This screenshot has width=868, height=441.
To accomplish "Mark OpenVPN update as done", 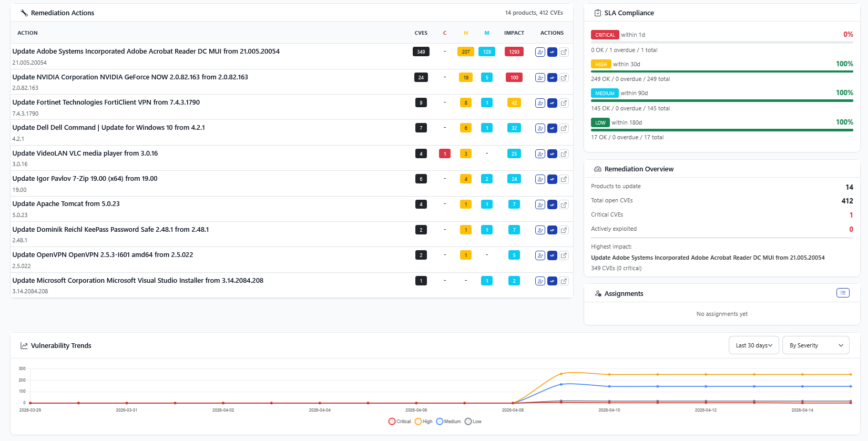I will point(552,255).
